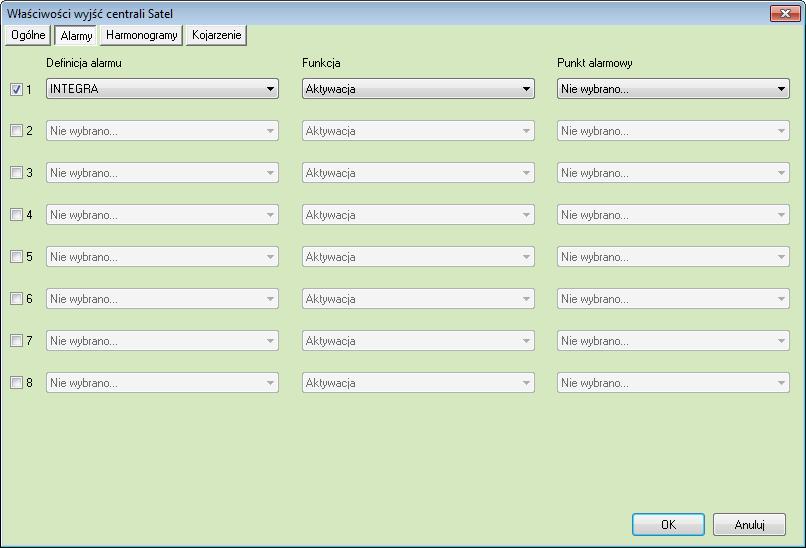Viewport: 806px width, 548px height.
Task: Open row 7 Punkt alarmowy dropdown
Action: point(673,340)
